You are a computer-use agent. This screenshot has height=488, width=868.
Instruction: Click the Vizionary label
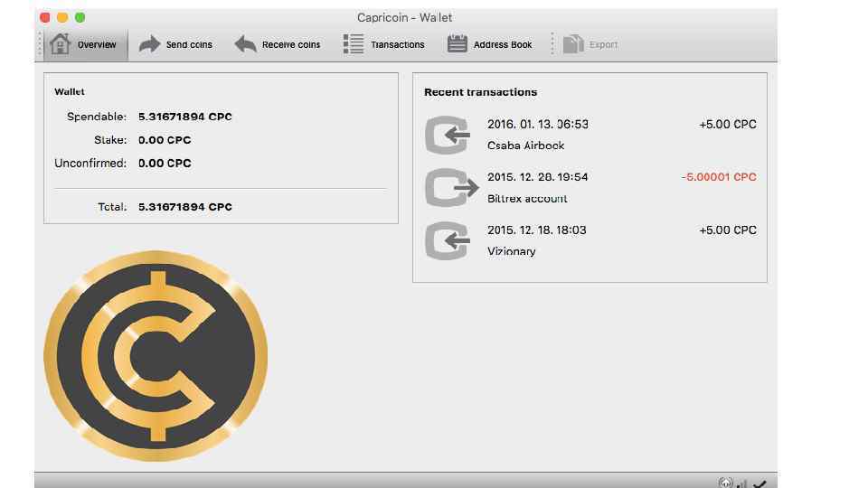(x=512, y=251)
